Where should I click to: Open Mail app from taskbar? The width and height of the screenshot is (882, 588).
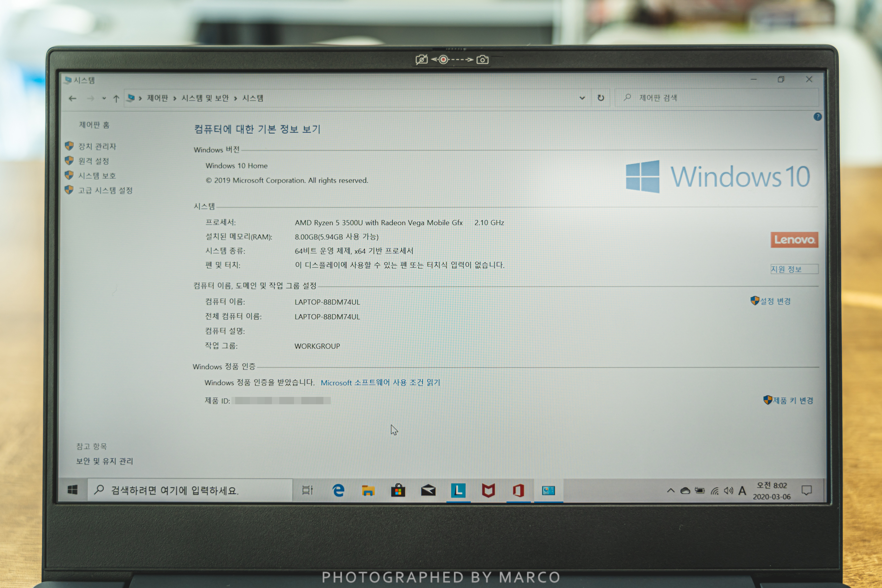428,490
